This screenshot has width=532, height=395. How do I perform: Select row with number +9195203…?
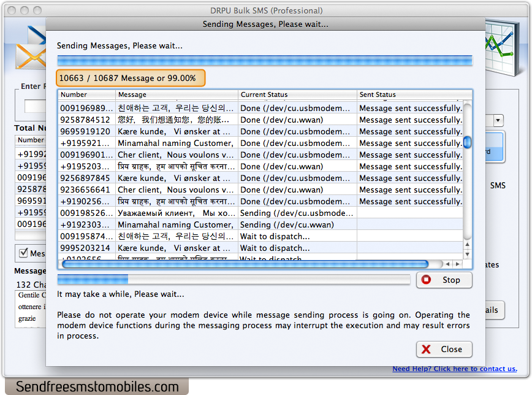click(x=260, y=166)
